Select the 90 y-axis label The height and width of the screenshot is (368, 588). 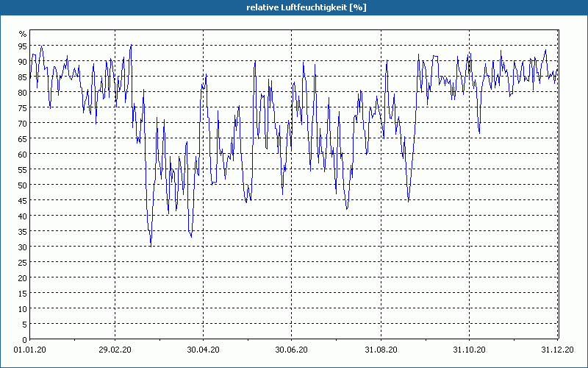click(x=23, y=61)
